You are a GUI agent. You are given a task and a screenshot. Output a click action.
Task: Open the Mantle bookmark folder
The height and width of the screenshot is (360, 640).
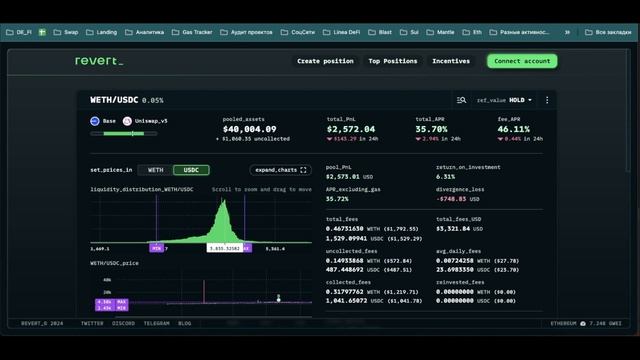[x=440, y=32]
